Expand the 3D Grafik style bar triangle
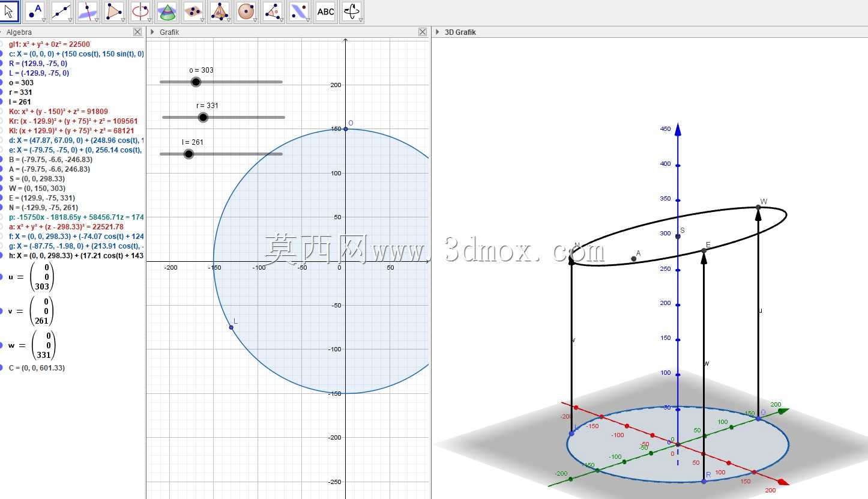The width and height of the screenshot is (868, 499). tap(438, 32)
